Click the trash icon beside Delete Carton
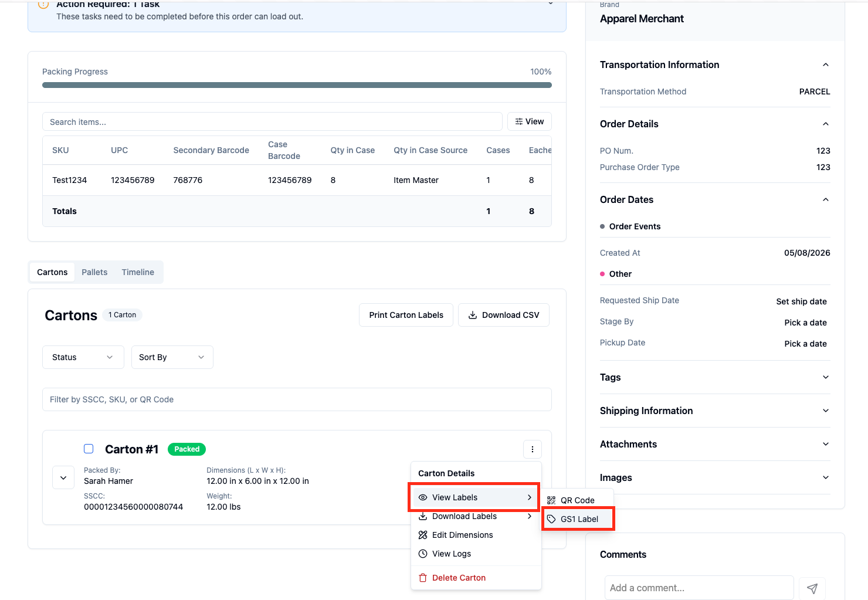Viewport: 868px width, 600px height. tap(423, 578)
